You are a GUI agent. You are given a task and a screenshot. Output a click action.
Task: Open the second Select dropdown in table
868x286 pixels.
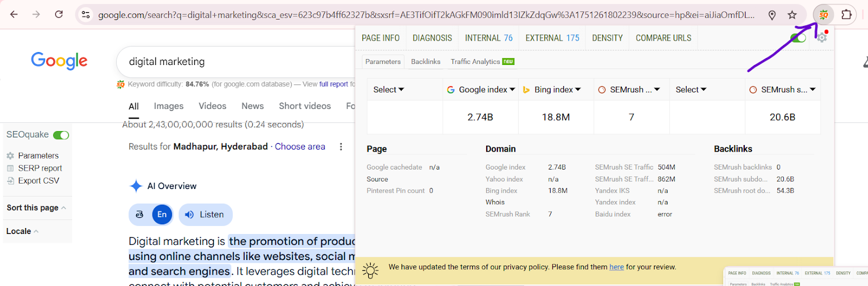coord(691,89)
